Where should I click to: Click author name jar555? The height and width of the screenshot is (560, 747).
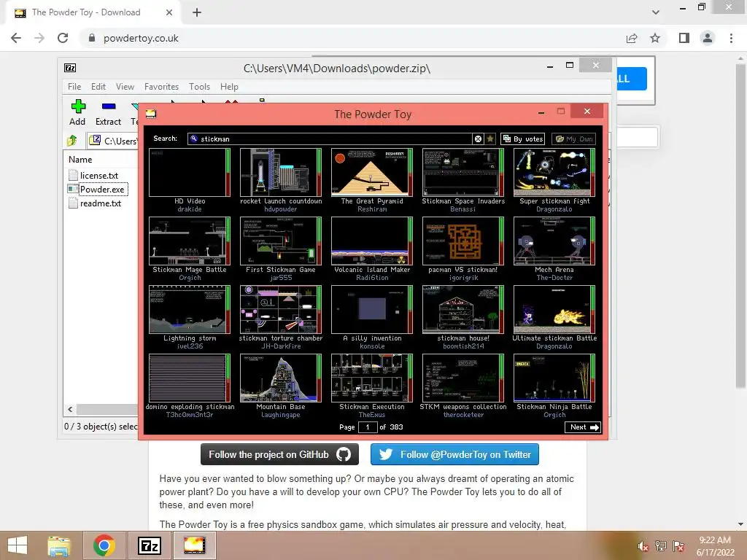click(x=281, y=278)
